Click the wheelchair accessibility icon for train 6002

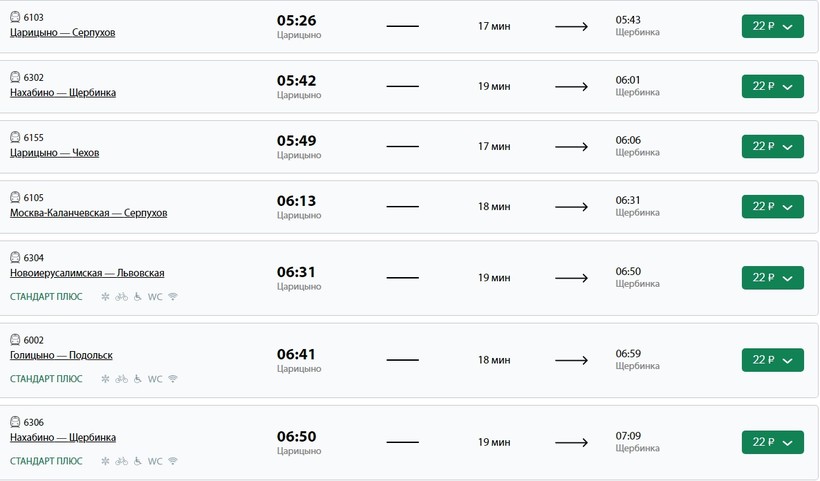pos(137,379)
